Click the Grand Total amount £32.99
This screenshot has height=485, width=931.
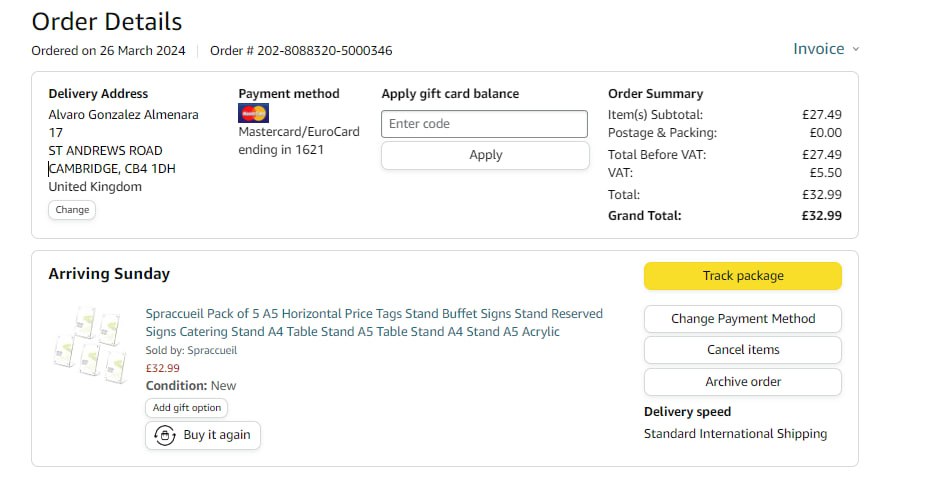click(821, 215)
